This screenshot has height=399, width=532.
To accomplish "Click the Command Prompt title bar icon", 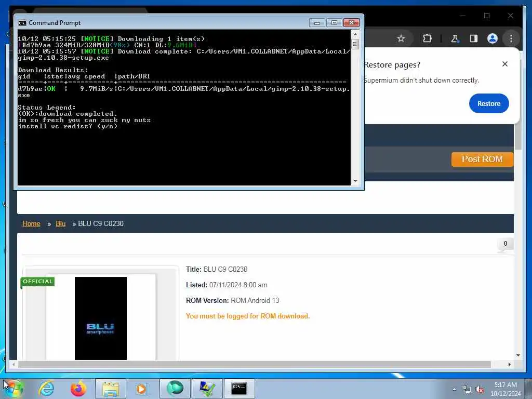I will 22,23.
